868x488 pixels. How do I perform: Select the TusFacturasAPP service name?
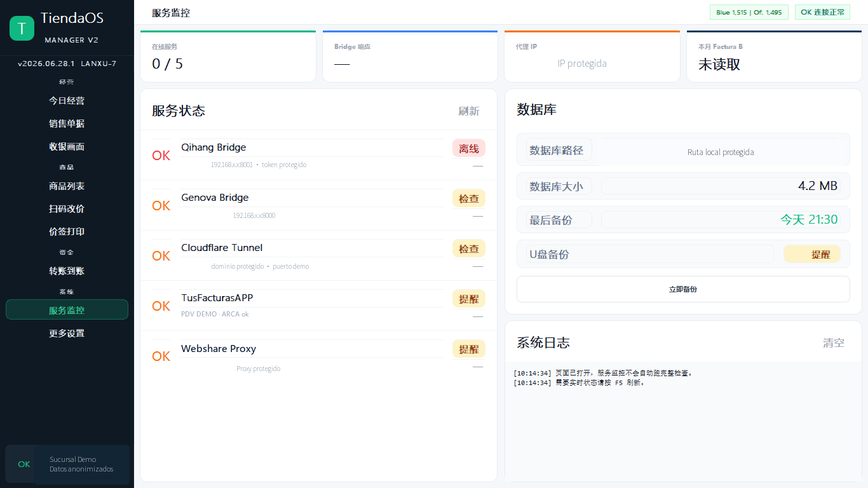pyautogui.click(x=217, y=298)
